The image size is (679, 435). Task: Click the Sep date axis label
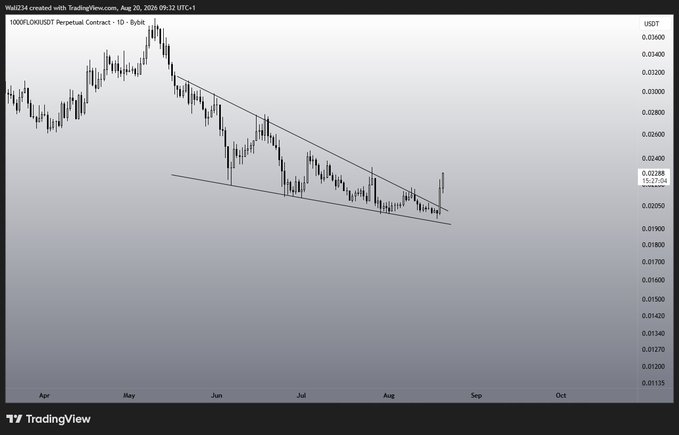pos(476,396)
